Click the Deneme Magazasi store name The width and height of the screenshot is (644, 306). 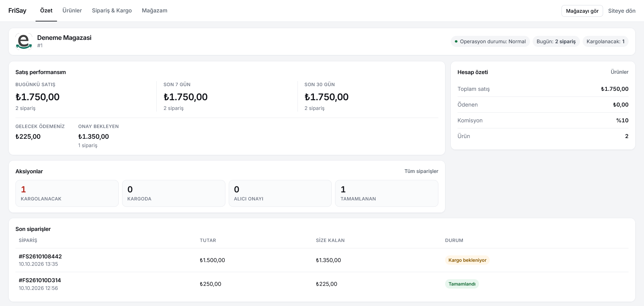click(64, 38)
